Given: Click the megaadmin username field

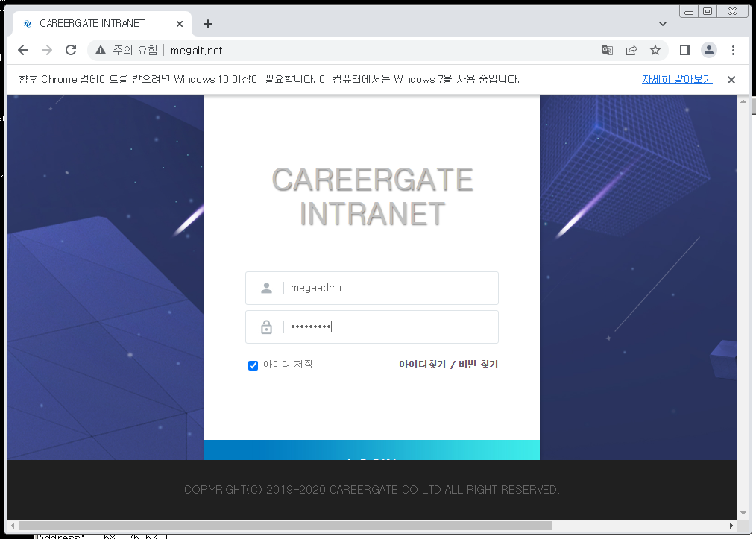Looking at the screenshot, I should click(x=372, y=288).
